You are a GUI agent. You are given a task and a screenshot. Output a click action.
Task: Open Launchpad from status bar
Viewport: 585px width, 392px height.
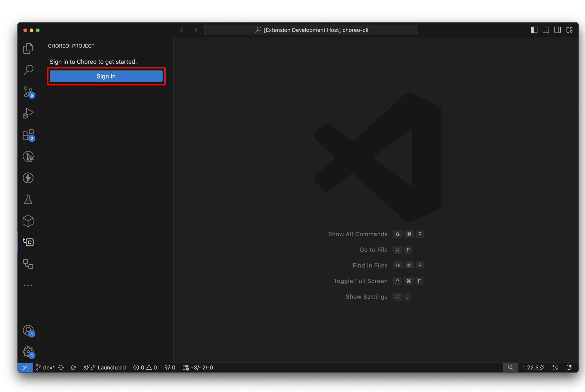pos(105,367)
